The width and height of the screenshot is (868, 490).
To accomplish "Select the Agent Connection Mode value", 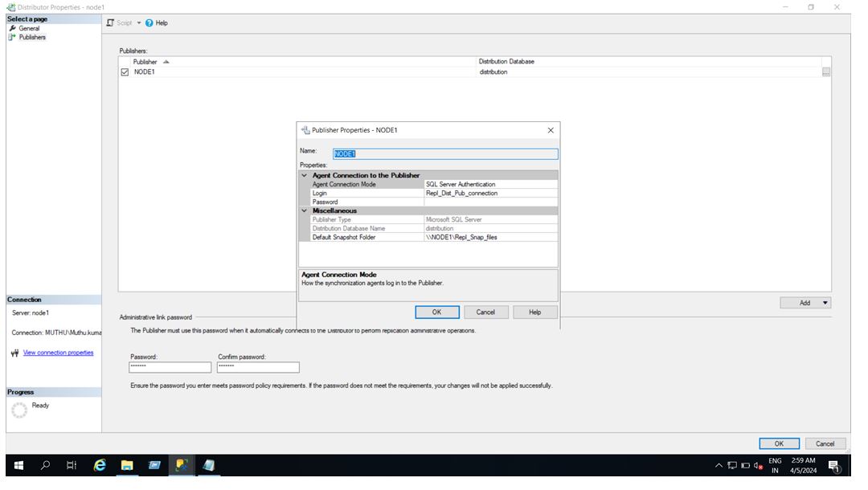I will coord(490,184).
